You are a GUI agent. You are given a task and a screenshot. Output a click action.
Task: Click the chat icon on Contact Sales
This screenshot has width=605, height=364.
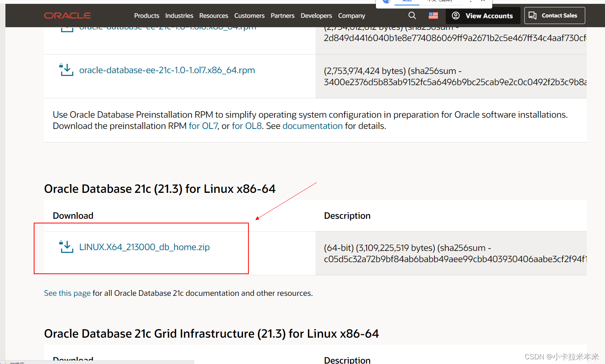pos(533,15)
